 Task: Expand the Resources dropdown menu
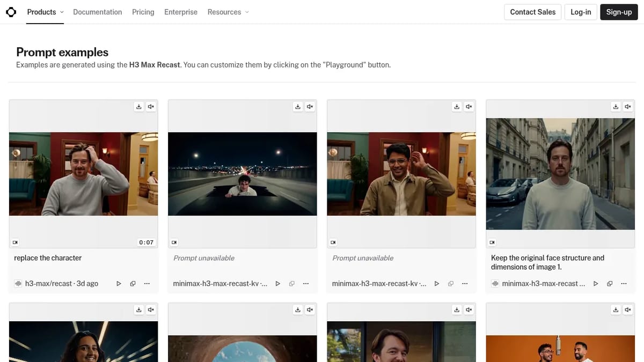click(228, 12)
